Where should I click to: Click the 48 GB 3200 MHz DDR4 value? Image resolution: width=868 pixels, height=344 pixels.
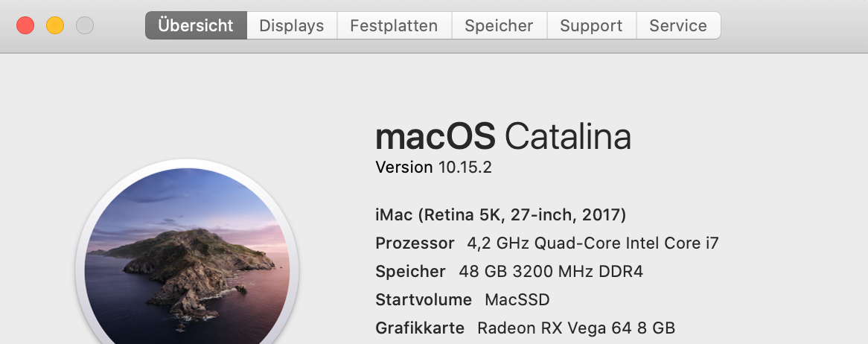pyautogui.click(x=551, y=272)
